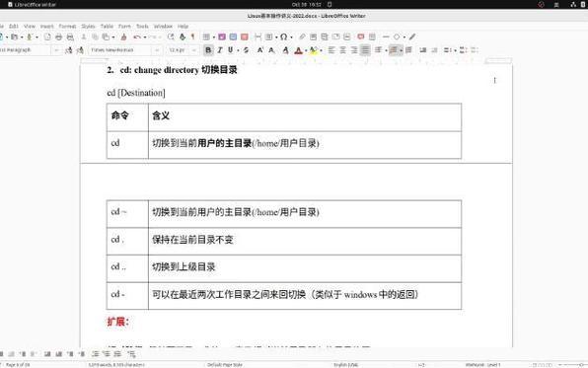
Task: Toggle justified alignment button
Action: click(365, 50)
